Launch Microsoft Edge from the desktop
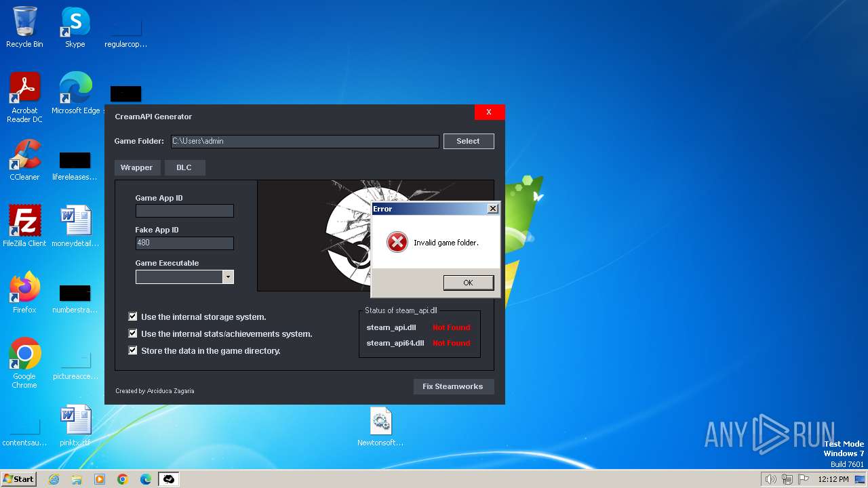The height and width of the screenshot is (488, 868). [75, 94]
